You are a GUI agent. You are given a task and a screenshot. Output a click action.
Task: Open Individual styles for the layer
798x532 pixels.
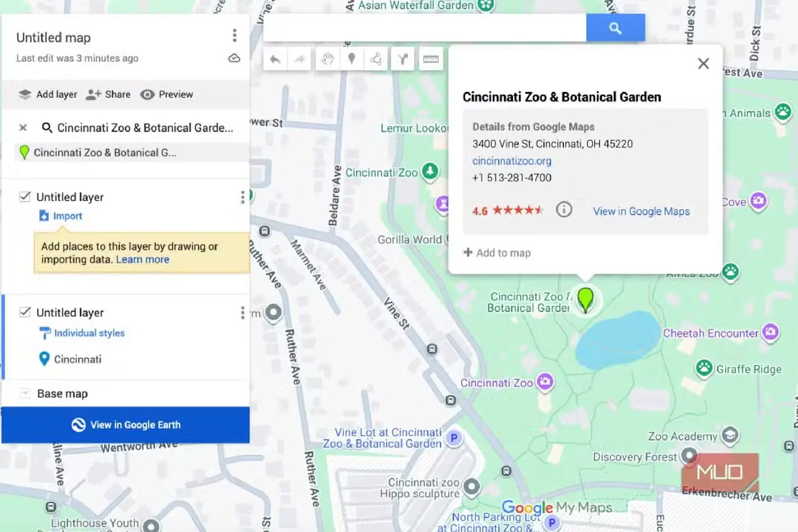pyautogui.click(x=82, y=333)
